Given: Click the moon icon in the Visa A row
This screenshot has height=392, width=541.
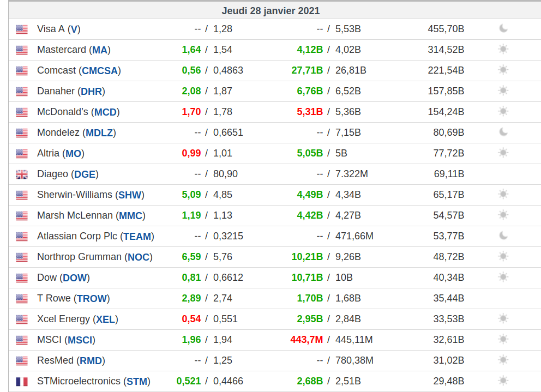Looking at the screenshot, I should coord(503,28).
